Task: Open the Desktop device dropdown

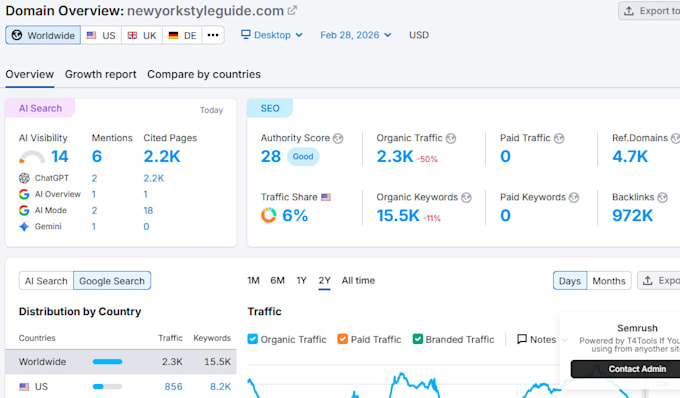Action: coord(272,35)
